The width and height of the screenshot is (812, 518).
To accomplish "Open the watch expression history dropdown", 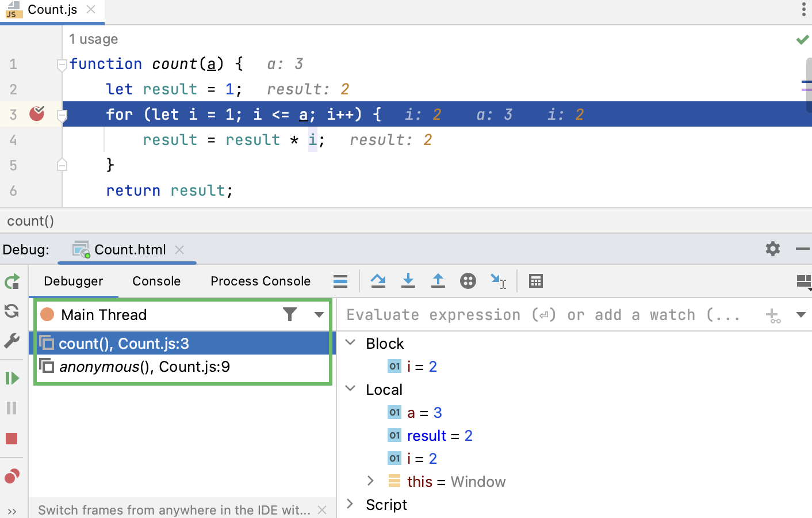I will click(x=801, y=315).
